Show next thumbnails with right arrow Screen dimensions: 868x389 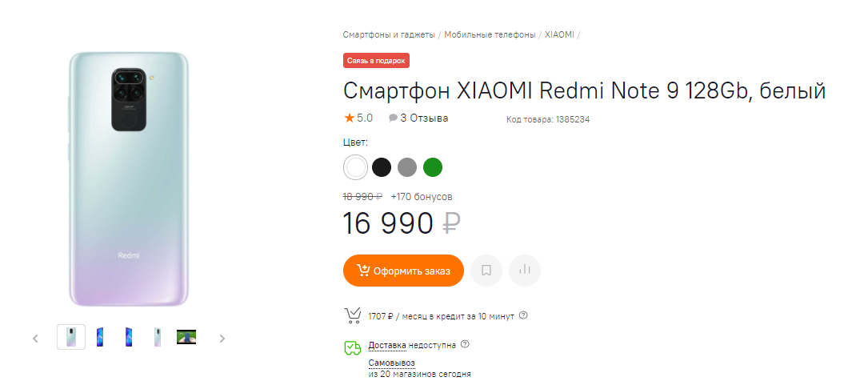(x=222, y=338)
